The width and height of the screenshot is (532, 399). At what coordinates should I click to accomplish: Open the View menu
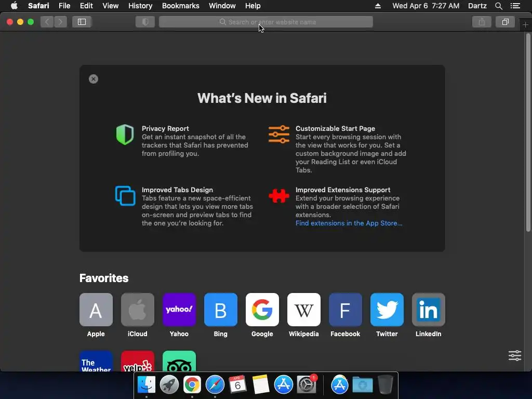tap(110, 6)
